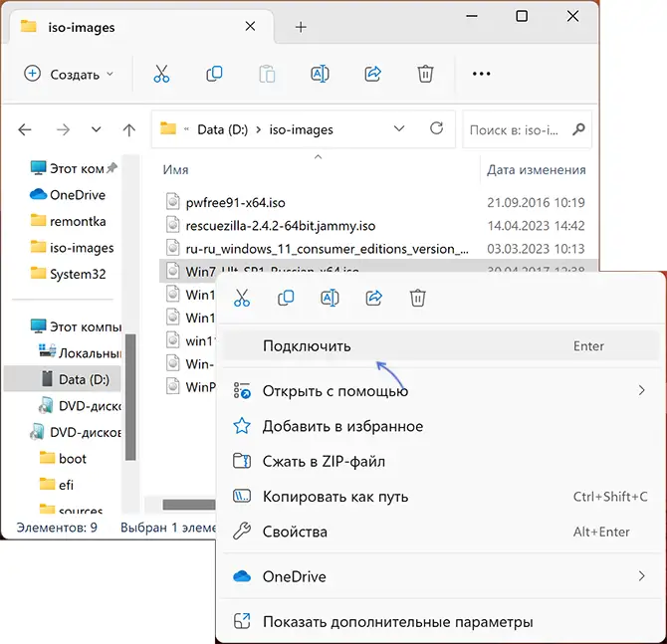Open address bar history dropdown
Image resolution: width=667 pixels, height=644 pixels.
tap(399, 128)
